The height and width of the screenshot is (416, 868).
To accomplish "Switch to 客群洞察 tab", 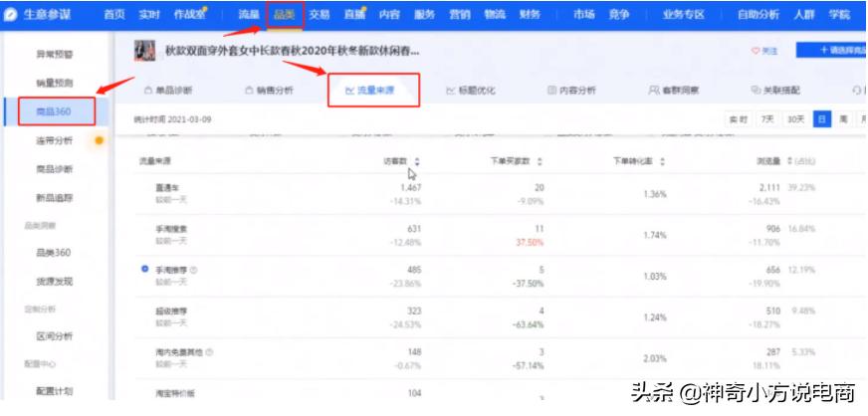I will 674,91.
